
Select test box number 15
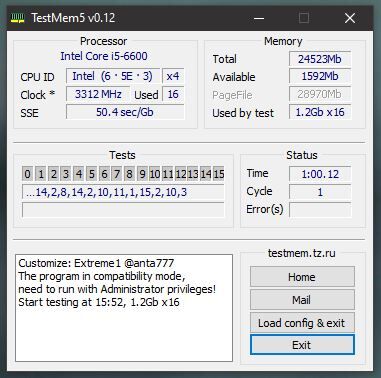219,174
